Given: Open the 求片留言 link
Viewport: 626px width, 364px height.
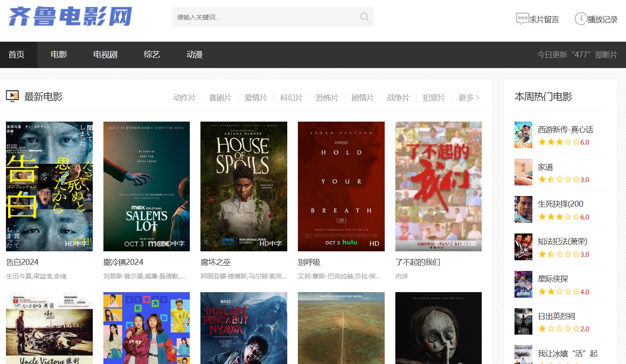Looking at the screenshot, I should [x=544, y=19].
